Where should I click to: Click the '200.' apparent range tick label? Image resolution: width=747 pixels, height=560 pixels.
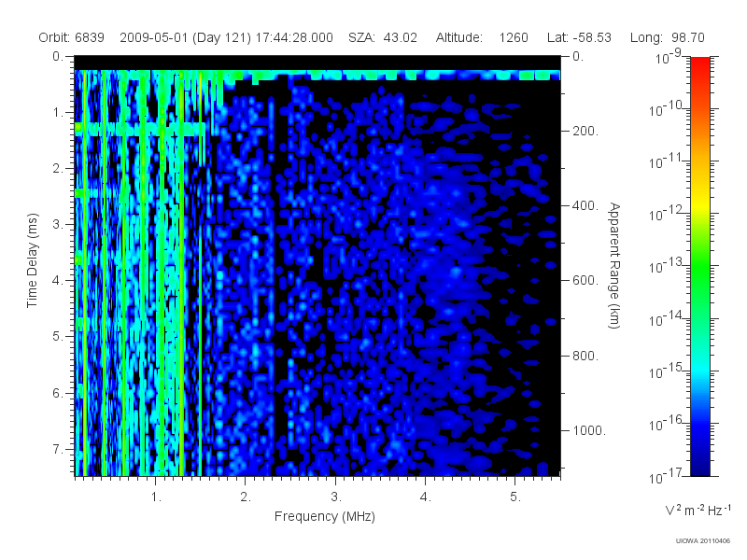[585, 131]
